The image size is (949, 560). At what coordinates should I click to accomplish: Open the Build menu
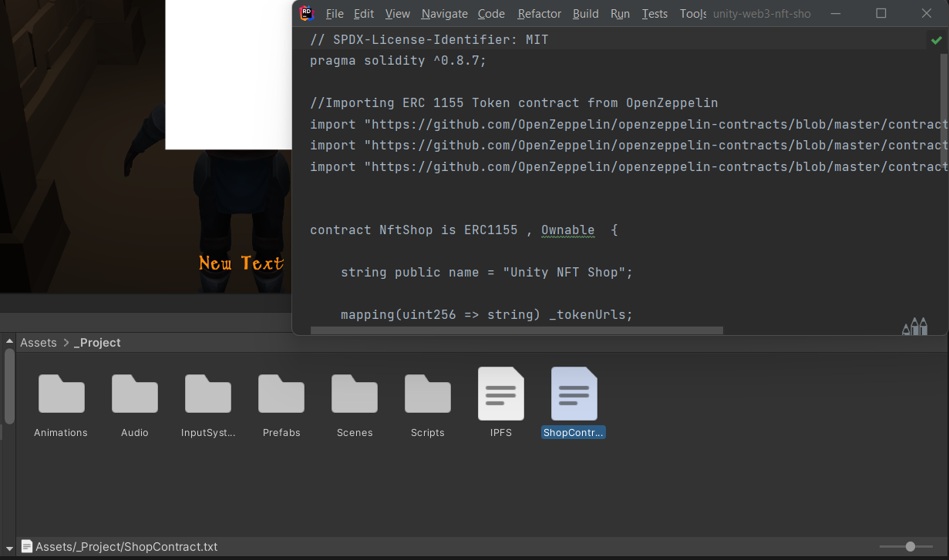(586, 14)
